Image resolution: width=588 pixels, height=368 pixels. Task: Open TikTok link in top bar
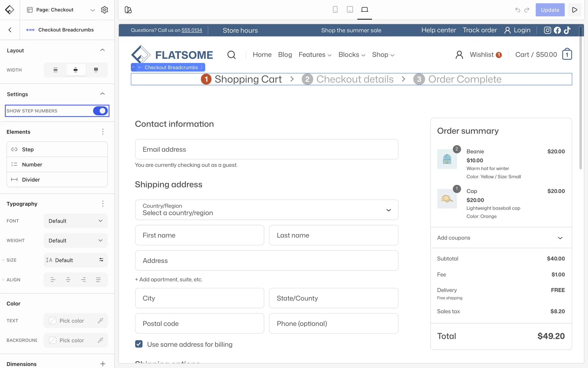567,30
